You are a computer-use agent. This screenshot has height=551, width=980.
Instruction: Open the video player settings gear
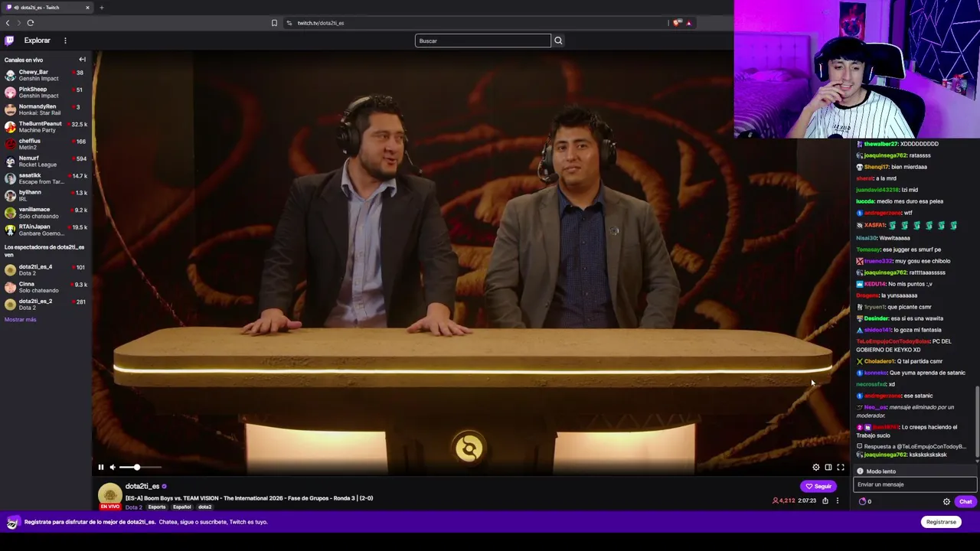[816, 467]
